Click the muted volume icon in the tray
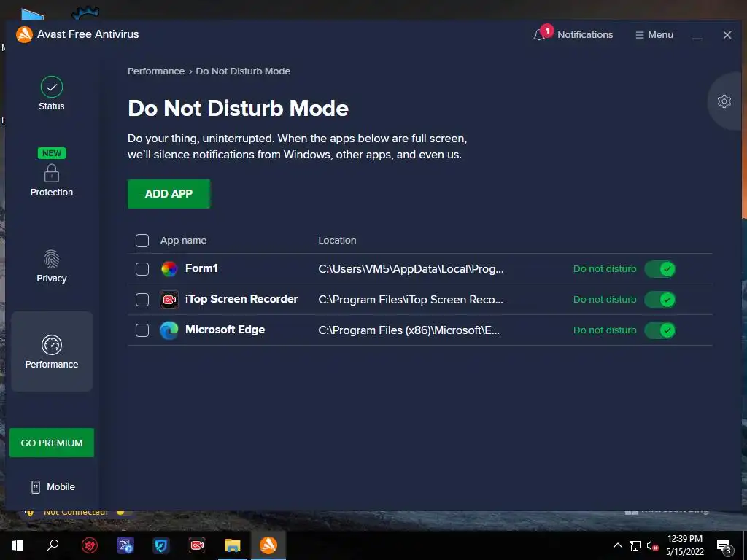 (652, 545)
